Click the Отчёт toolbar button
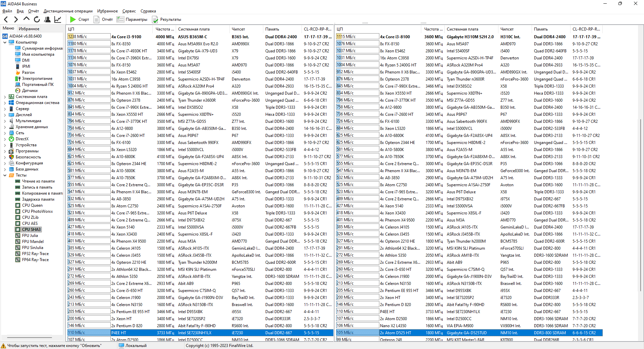The width and height of the screenshot is (644, 349). [x=103, y=19]
